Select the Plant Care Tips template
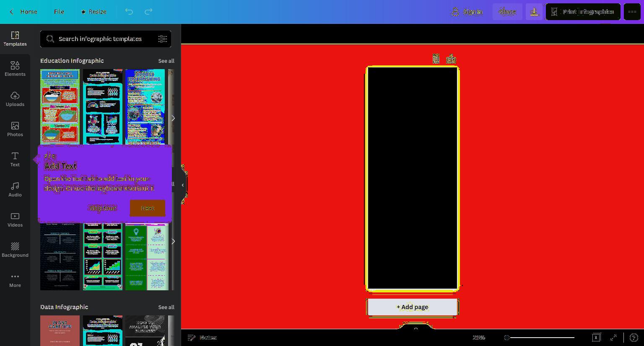644x346 pixels. (x=60, y=331)
